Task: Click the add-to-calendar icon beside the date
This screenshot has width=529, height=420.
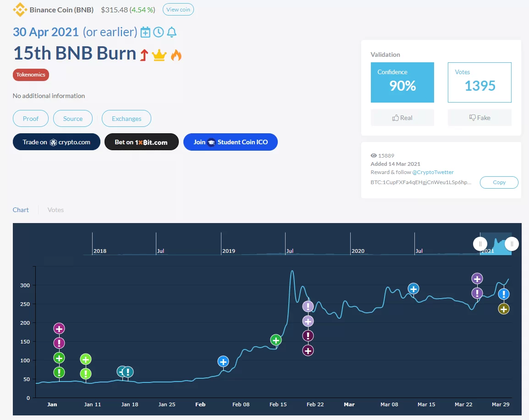Action: tap(145, 32)
